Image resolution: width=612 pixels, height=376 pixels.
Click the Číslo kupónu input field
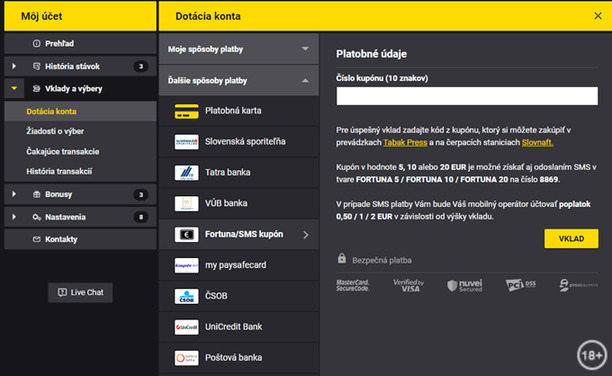[467, 96]
